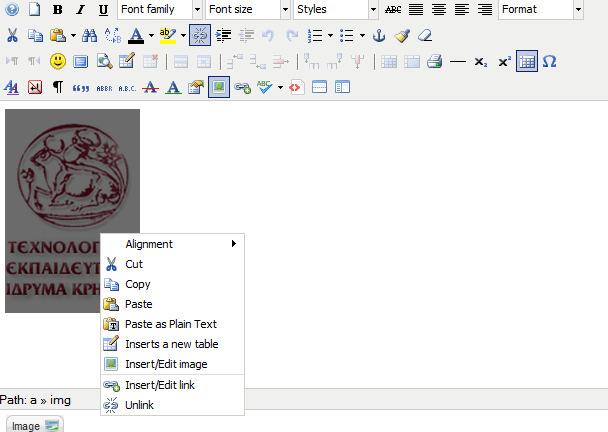Open Find with the binoculars icon

(90, 35)
